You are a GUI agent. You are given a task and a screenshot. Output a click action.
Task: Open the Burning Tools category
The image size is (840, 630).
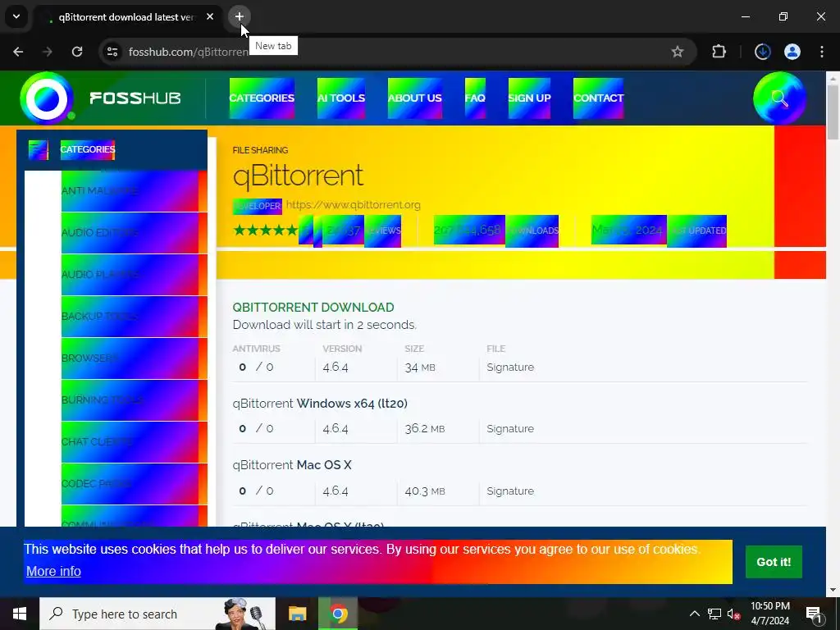(x=134, y=400)
